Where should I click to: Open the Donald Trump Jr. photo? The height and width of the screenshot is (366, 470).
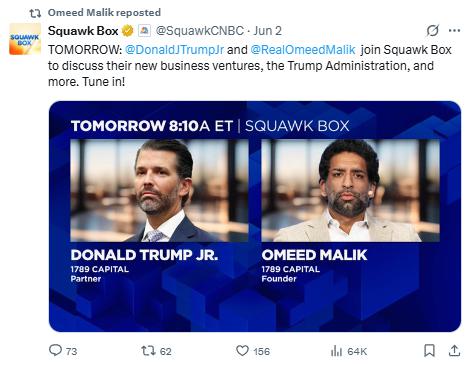coord(159,190)
